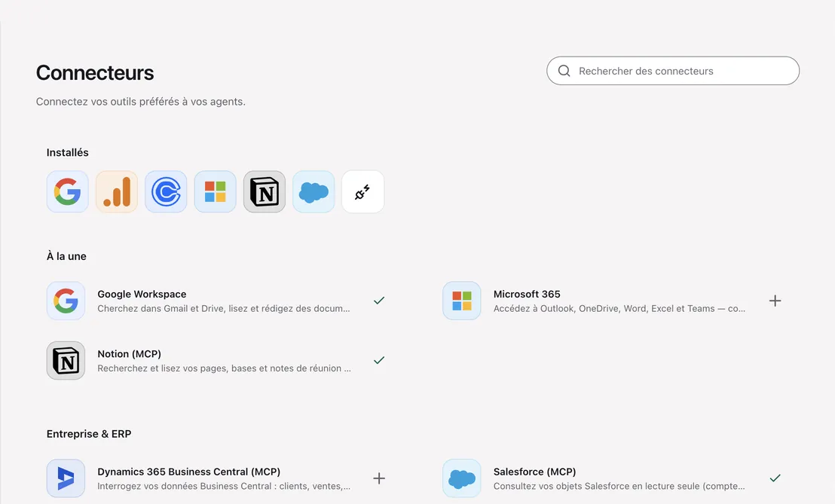Click subtitle 'Connectez vos outils préférés à vos agents.'
835x504 pixels.
coord(141,102)
